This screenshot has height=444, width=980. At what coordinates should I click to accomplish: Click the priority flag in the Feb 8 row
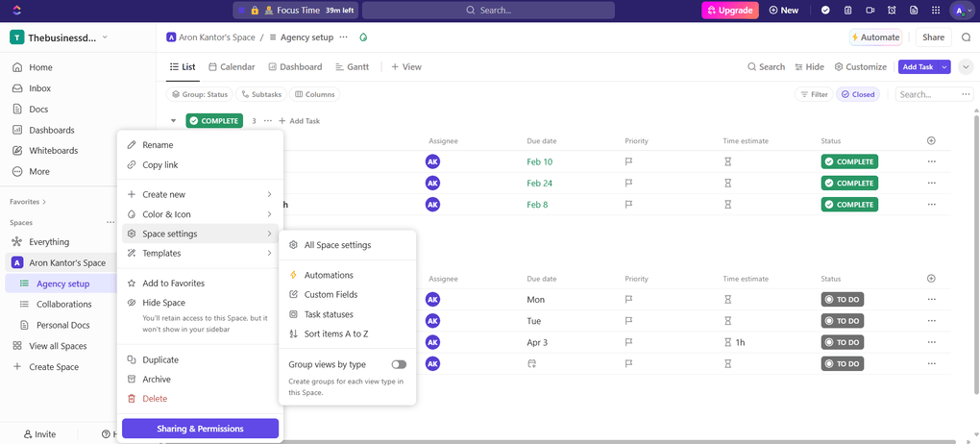(629, 205)
